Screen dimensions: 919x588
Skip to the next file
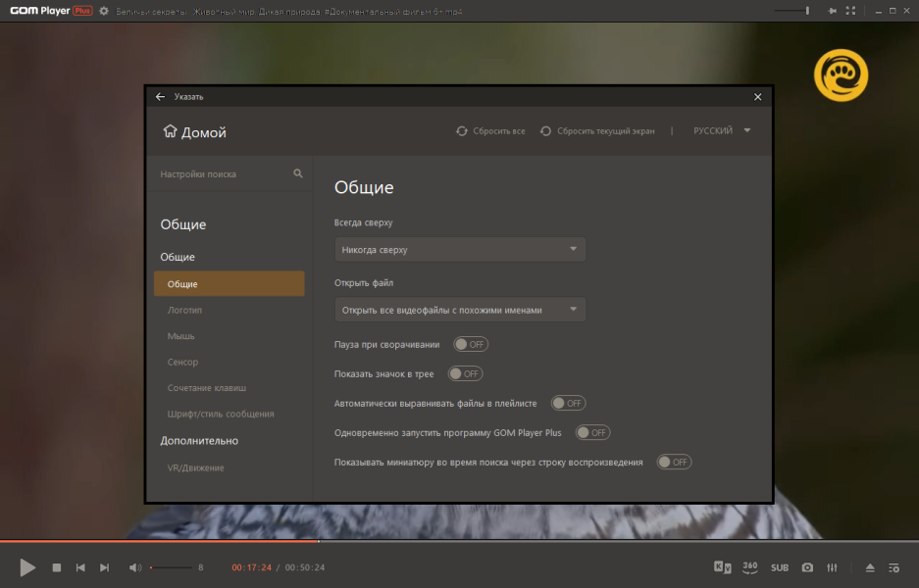pos(104,566)
